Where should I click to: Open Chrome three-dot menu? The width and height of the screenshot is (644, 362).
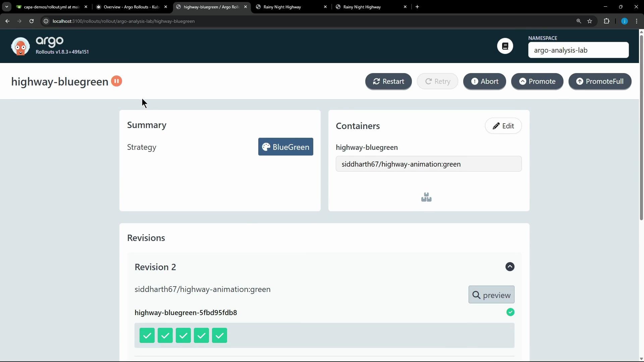point(637,21)
